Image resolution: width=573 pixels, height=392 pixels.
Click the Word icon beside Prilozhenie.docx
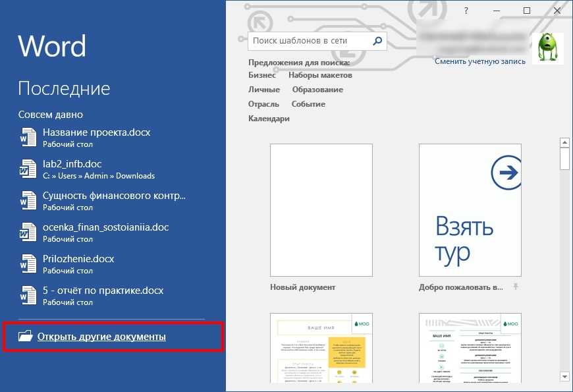pyautogui.click(x=28, y=264)
